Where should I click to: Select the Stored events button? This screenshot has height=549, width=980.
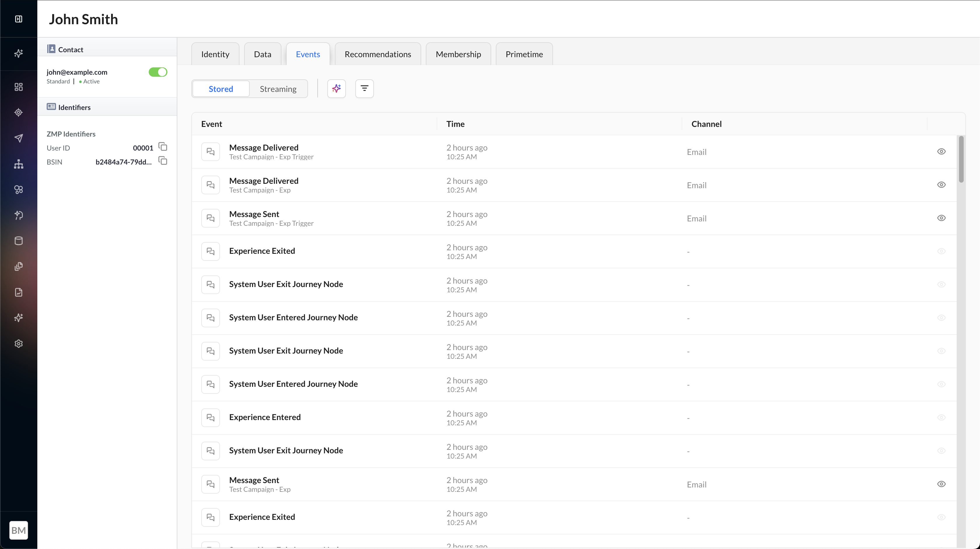[x=221, y=89]
